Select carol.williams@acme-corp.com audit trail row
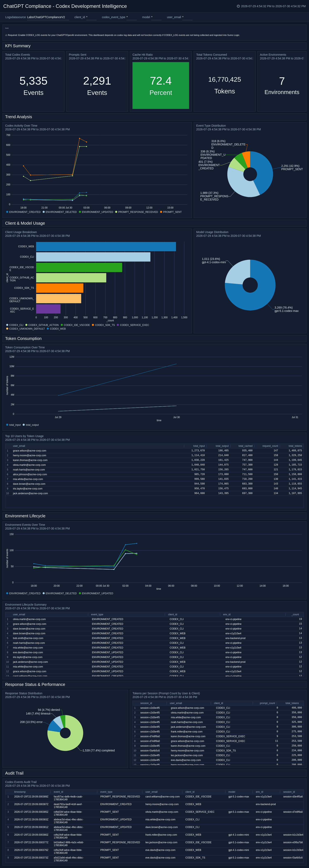This screenshot has width=309, height=868. (x=154, y=798)
